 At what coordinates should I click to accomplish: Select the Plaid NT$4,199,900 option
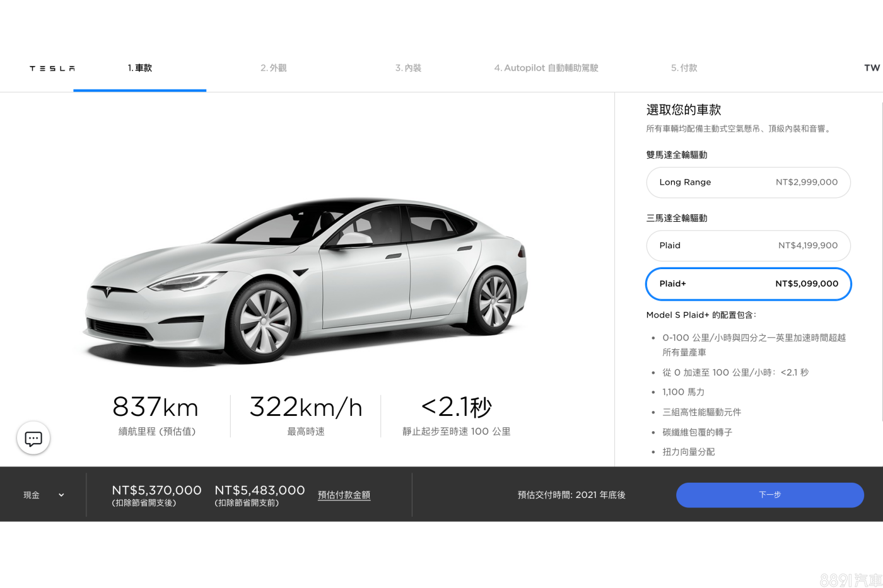coord(748,246)
